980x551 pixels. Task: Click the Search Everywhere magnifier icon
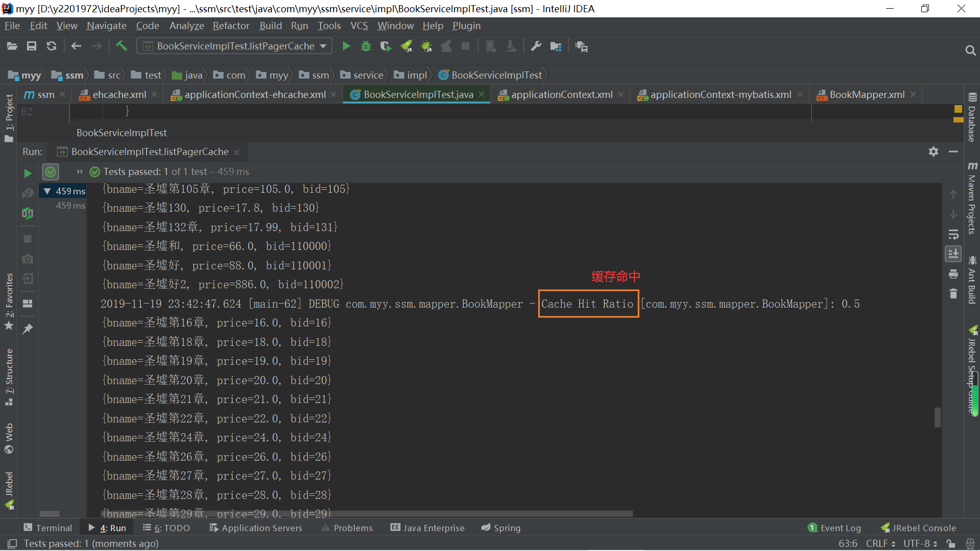tap(970, 50)
